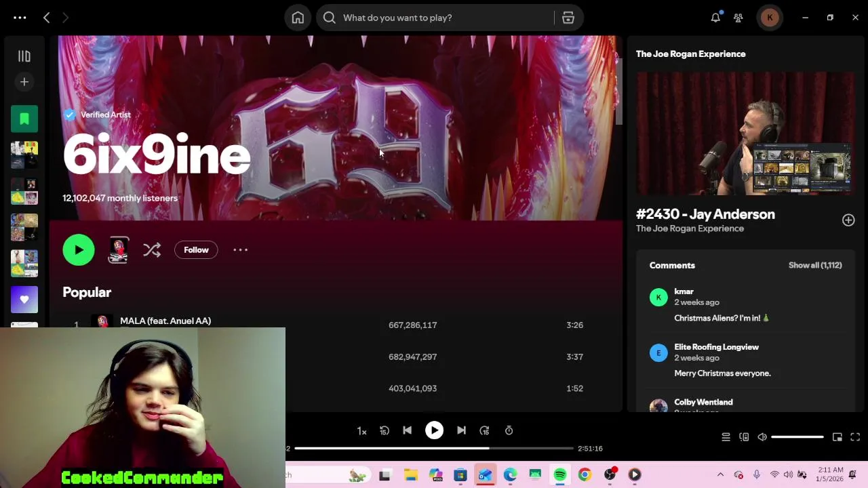Create a new playlist with plus button
The image size is (868, 488).
pyautogui.click(x=24, y=82)
